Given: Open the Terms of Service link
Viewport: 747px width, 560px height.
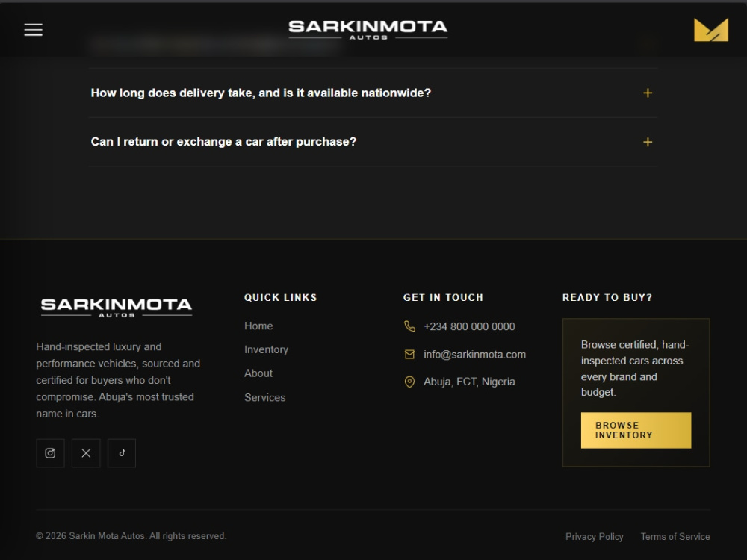Looking at the screenshot, I should [x=675, y=536].
